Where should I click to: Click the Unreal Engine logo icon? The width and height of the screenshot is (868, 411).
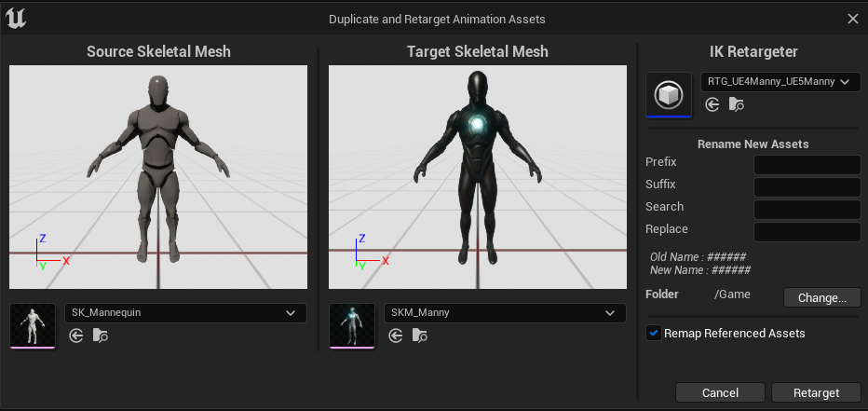pyautogui.click(x=16, y=19)
